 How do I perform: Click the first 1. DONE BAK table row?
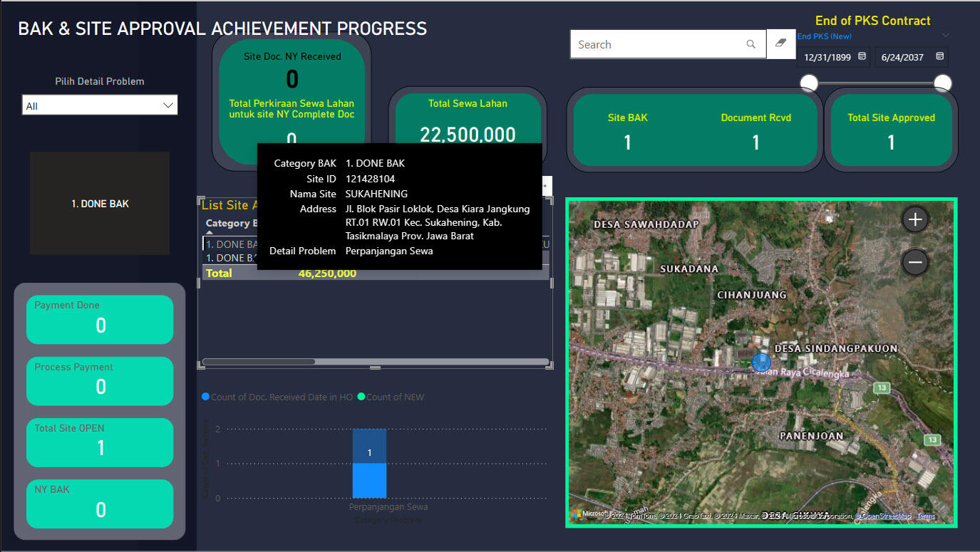tap(230, 244)
